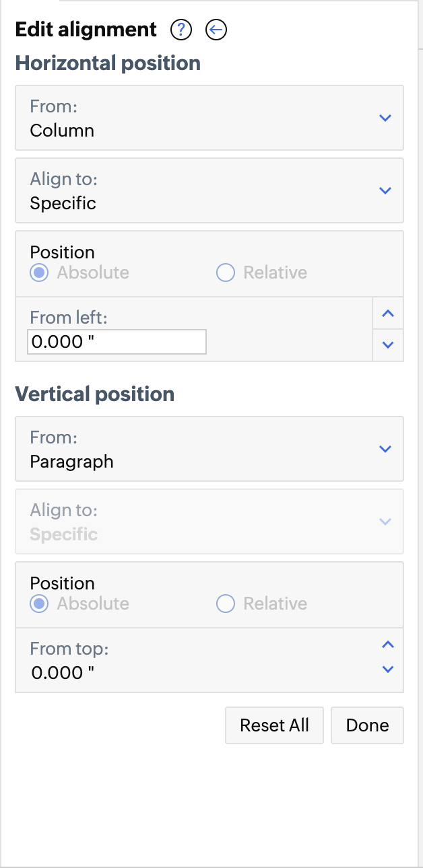Screen dimensions: 423x868
Task: Select Absolute for horizontal position
Action: 40,273
